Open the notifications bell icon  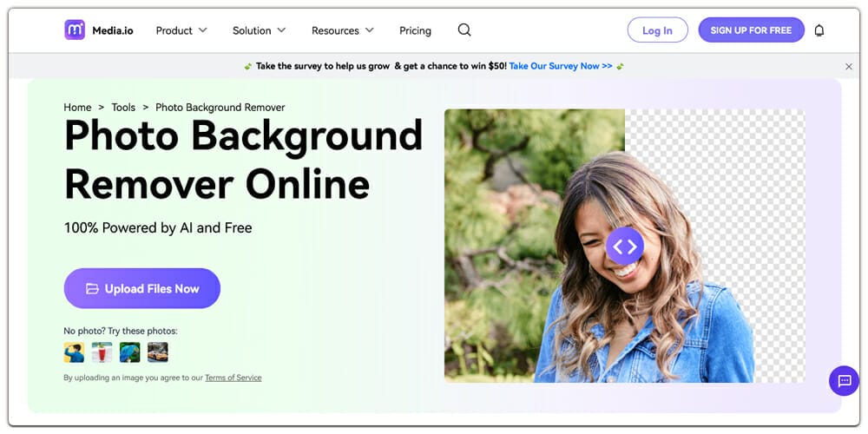point(819,30)
